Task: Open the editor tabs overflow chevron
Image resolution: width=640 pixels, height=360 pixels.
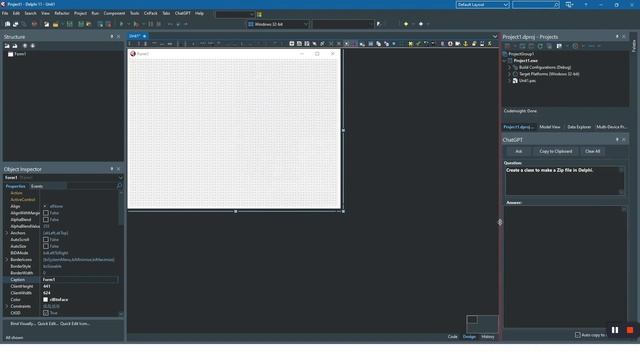Action: 495,36
